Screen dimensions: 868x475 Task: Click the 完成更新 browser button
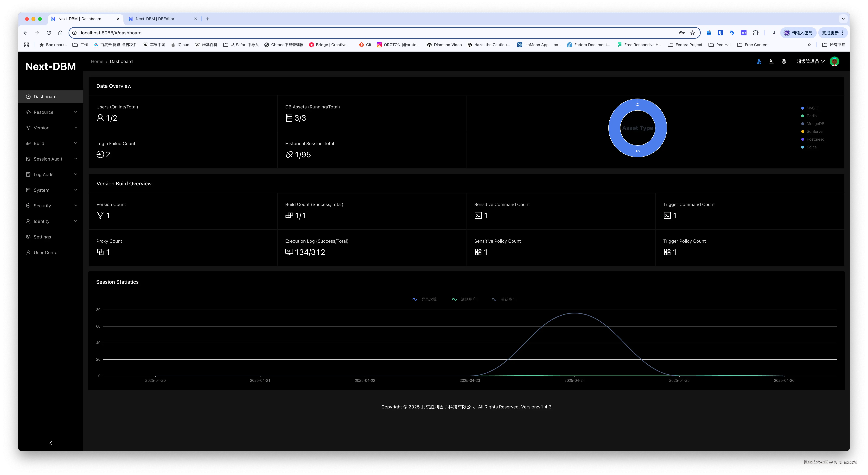tap(830, 33)
